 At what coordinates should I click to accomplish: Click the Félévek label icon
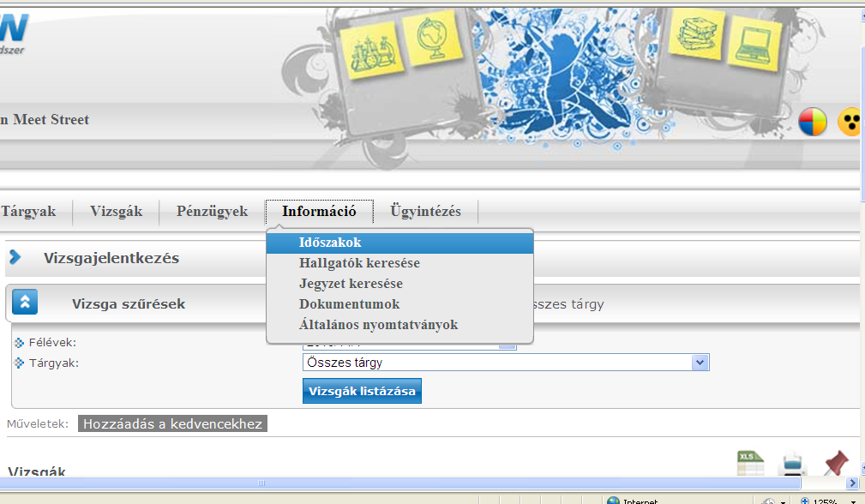point(20,343)
